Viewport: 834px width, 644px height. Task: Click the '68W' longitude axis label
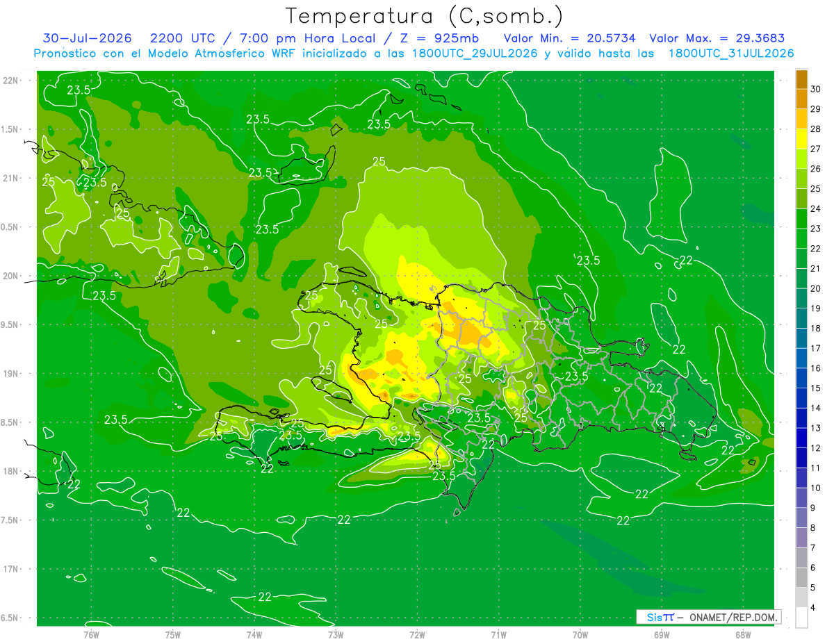743,634
